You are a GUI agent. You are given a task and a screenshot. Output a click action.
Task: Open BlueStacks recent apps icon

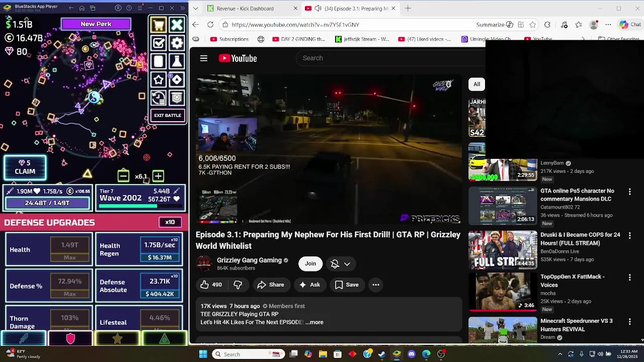click(93, 8)
